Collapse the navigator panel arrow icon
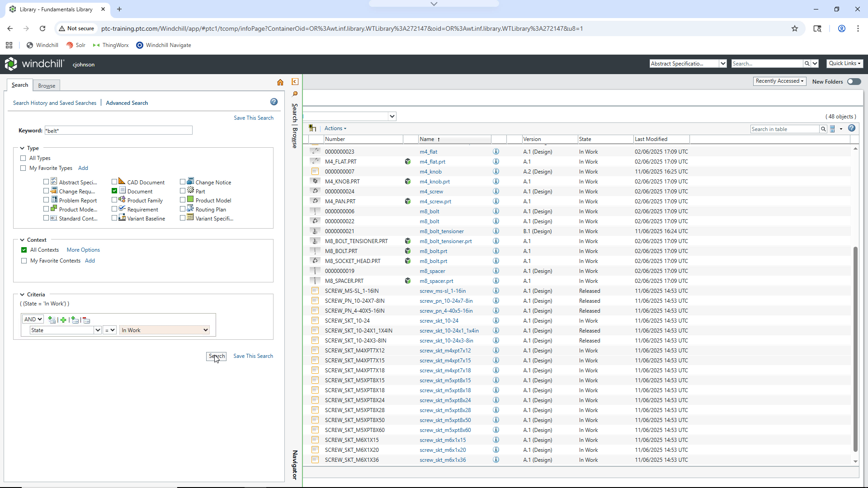 [x=295, y=82]
